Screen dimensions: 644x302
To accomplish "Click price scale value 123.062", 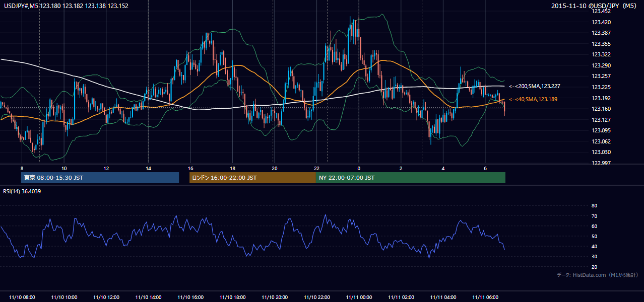I will (x=601, y=141).
